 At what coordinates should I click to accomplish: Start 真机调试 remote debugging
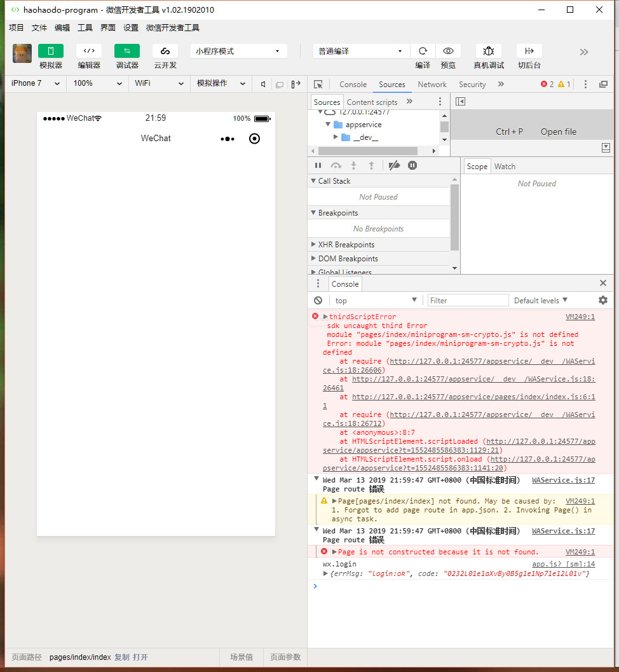pos(489,51)
